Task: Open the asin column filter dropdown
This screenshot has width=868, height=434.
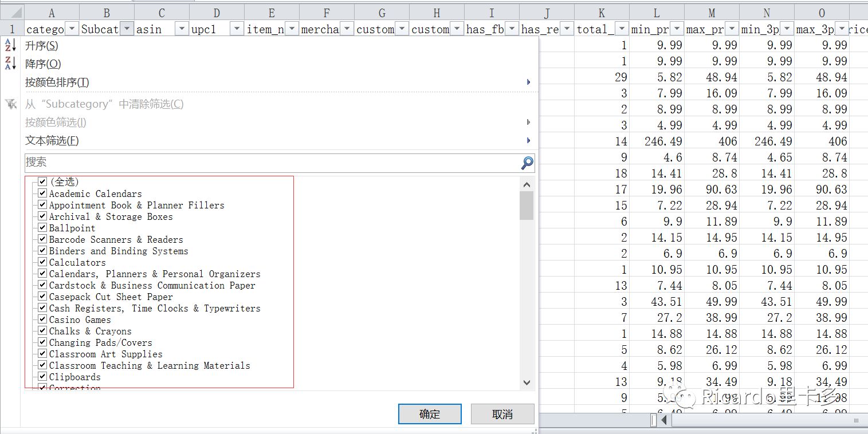Action: coord(182,29)
